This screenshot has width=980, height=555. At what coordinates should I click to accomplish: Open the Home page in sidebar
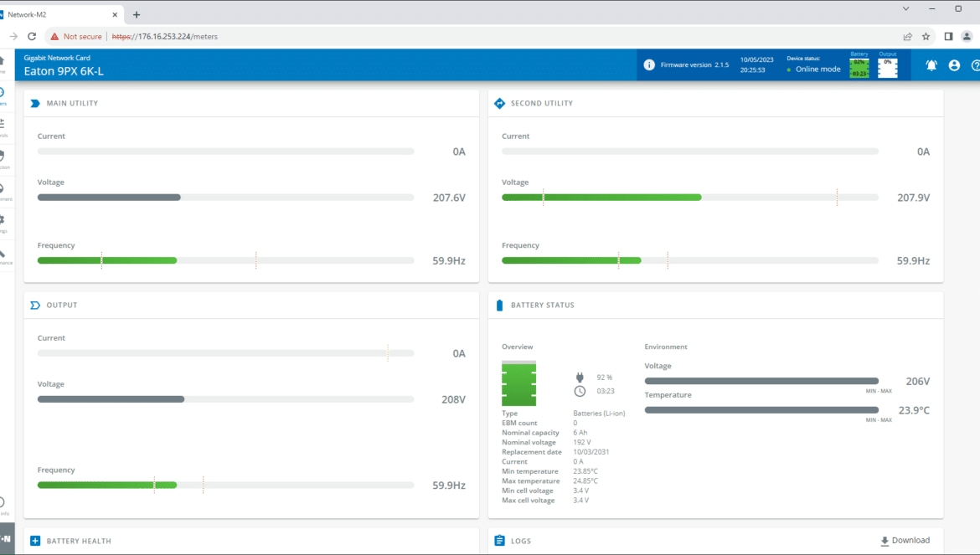point(3,63)
